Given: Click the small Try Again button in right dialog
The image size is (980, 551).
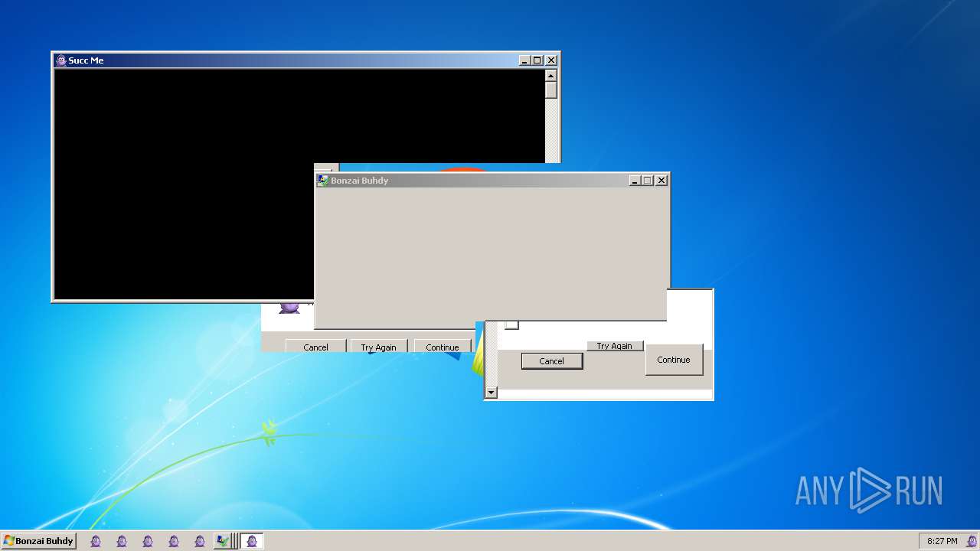Looking at the screenshot, I should point(615,346).
